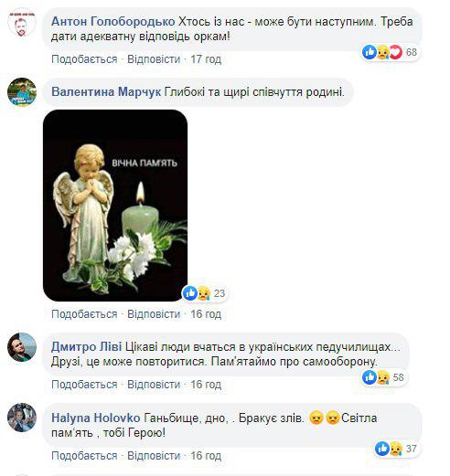Open Антон Голобородько's profile avatar
The width and height of the screenshot is (450, 476).
[x=22, y=24]
